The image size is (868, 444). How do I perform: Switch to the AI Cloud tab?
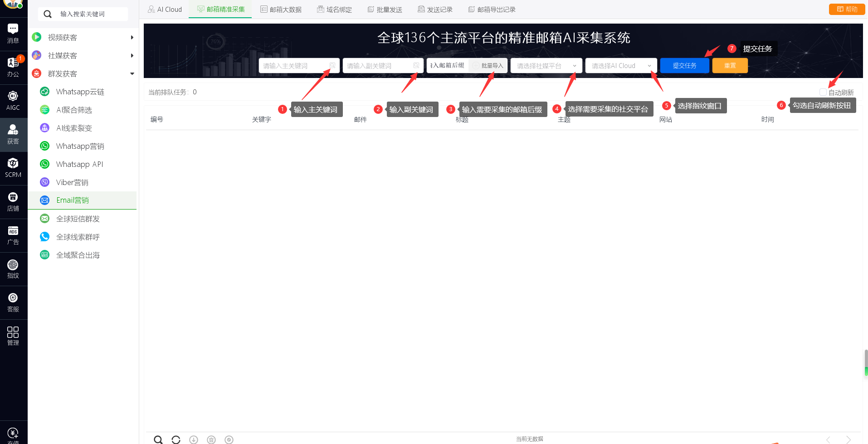165,10
